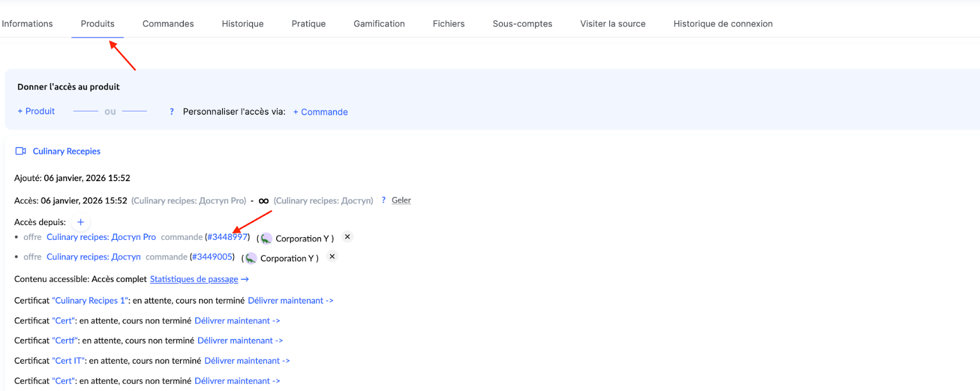Switch to the Gamification tab

coord(379,24)
